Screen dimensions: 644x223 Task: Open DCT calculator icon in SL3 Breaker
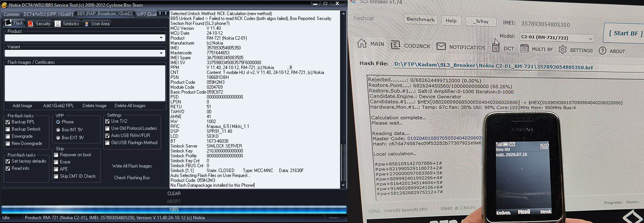point(496,48)
